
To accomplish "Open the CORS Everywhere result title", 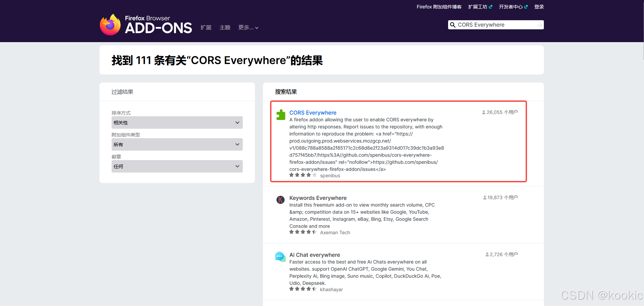I will pyautogui.click(x=313, y=113).
